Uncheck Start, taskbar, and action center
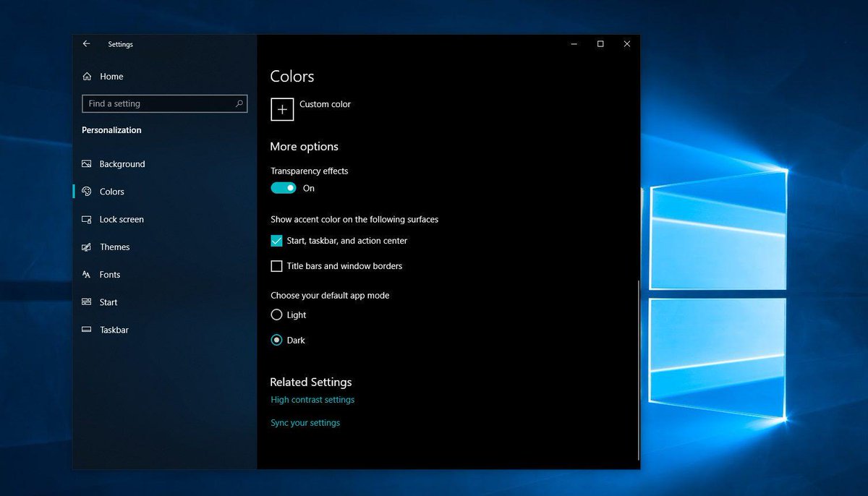This screenshot has width=868, height=496. click(x=276, y=240)
